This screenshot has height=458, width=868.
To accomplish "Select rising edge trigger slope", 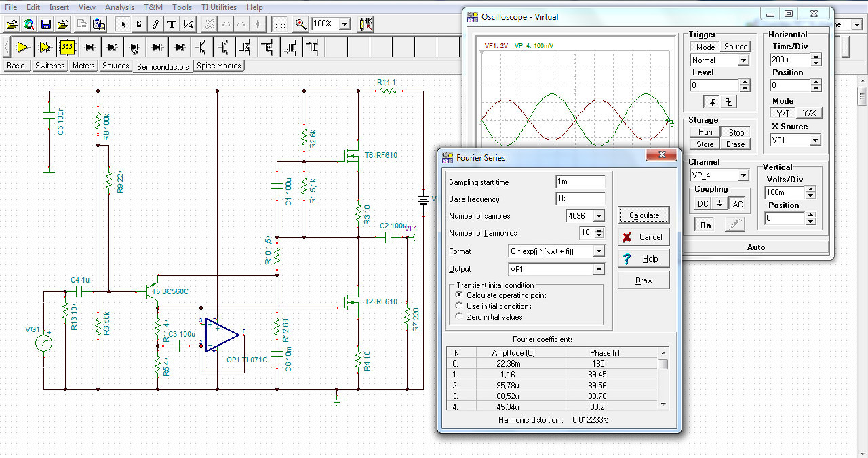I will (x=712, y=102).
